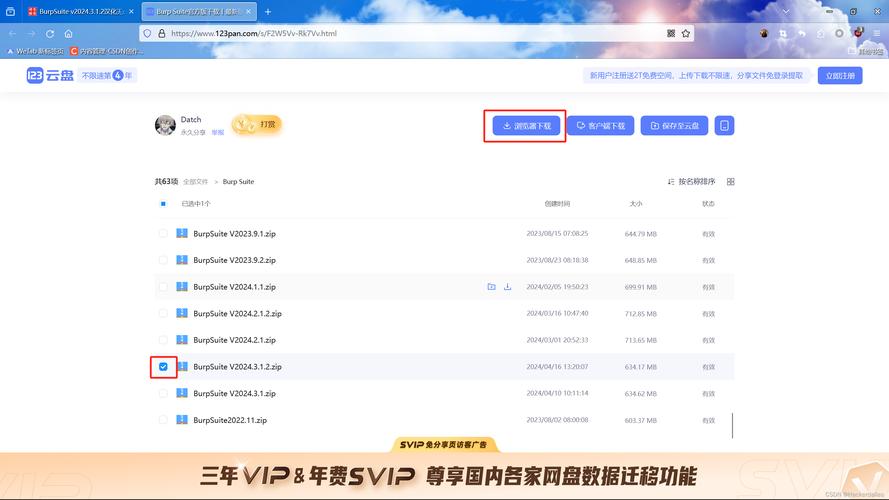Viewport: 889px width, 500px height.
Task: Click the file name BurpSuite V2024.2.1.2.zip
Action: [237, 313]
